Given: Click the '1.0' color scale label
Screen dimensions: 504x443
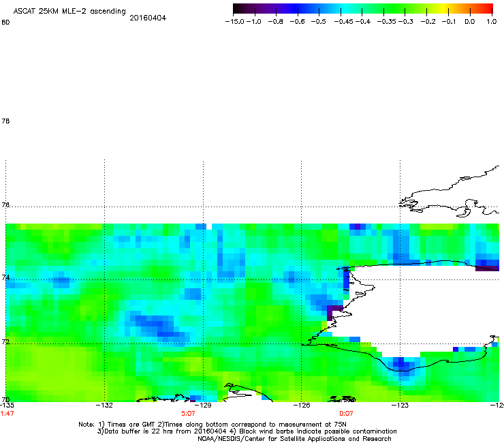Looking at the screenshot, I should [492, 22].
